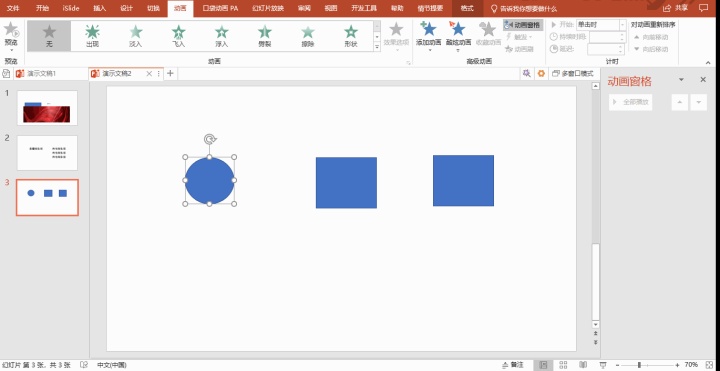Open 效果选项 effect options

click(x=396, y=35)
